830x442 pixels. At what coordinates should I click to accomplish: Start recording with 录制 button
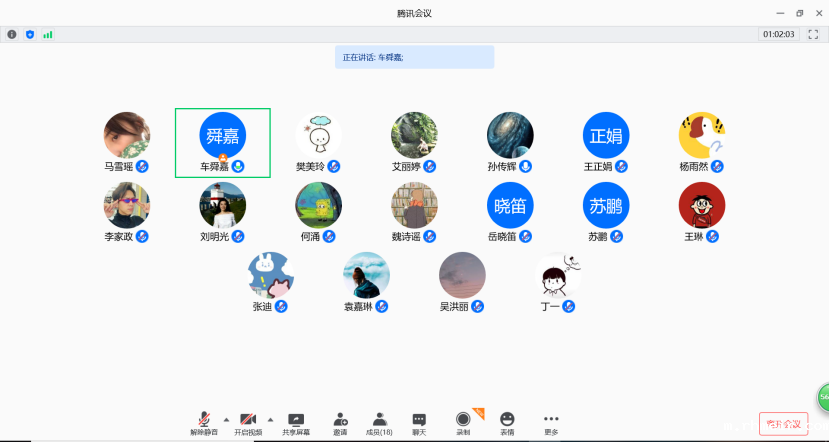click(463, 422)
